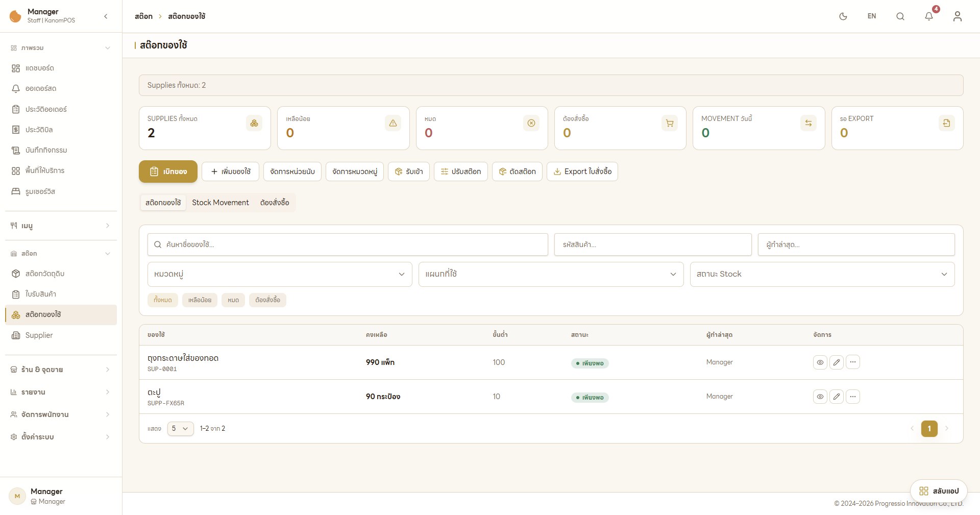Image resolution: width=980 pixels, height=515 pixels.
Task: Focus the ค้นหาชื่อของใช้ search field
Action: pyautogui.click(x=348, y=244)
